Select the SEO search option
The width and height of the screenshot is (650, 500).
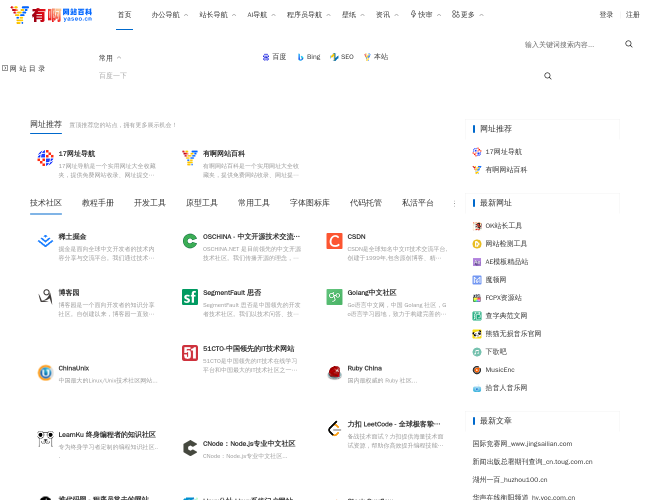coord(342,57)
